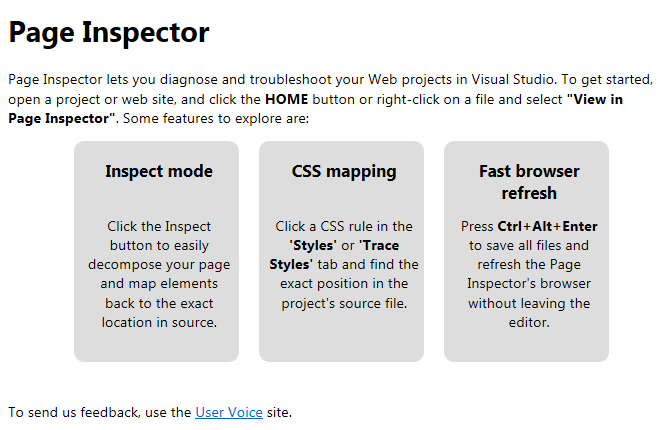Screen dimensions: 658x430
Task: Open the User Voice feedback link
Action: tap(229, 412)
